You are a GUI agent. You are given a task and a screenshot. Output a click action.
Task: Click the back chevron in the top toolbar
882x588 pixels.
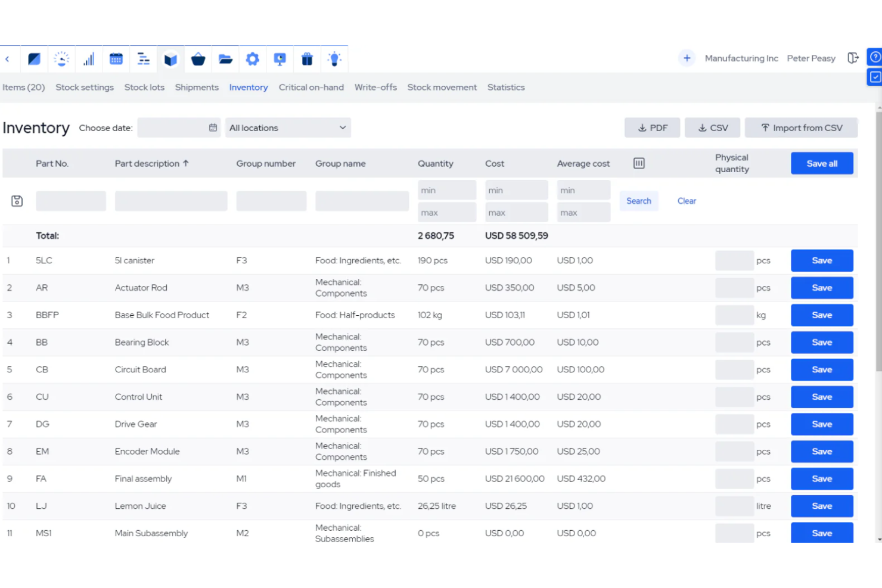point(7,59)
